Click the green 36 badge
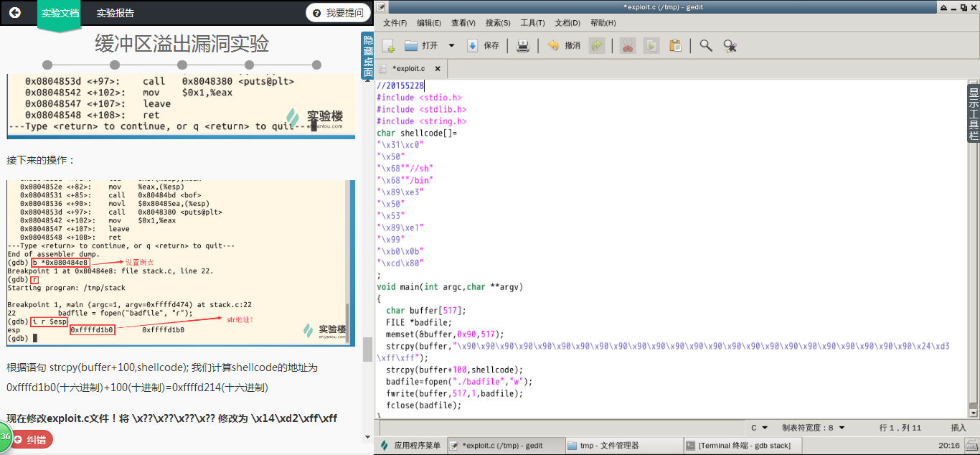 [4, 436]
